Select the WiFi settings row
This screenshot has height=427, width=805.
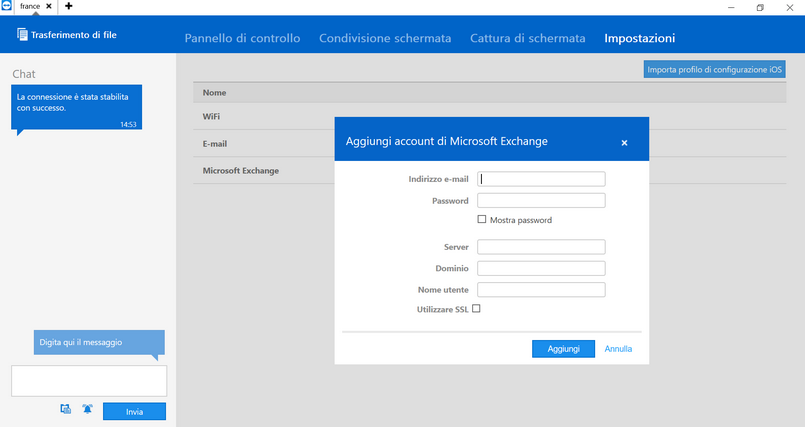[x=489, y=117]
